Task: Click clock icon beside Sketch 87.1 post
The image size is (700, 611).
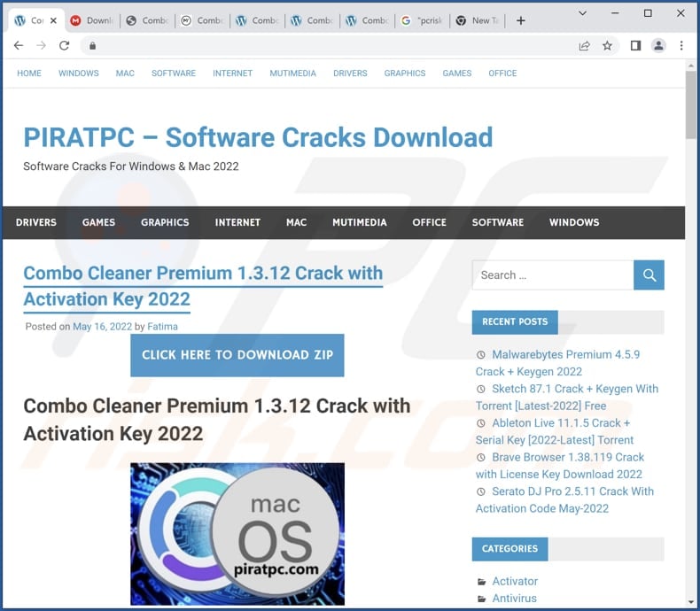Action: (x=481, y=389)
